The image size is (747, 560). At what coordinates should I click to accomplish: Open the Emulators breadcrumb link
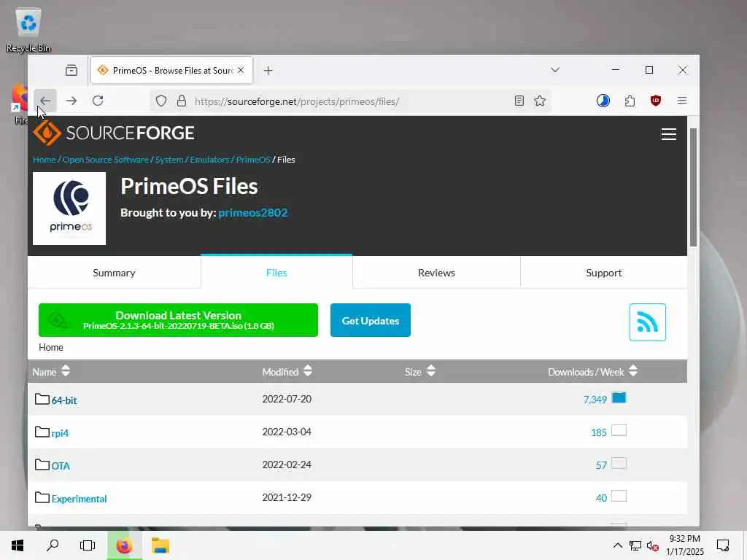209,160
